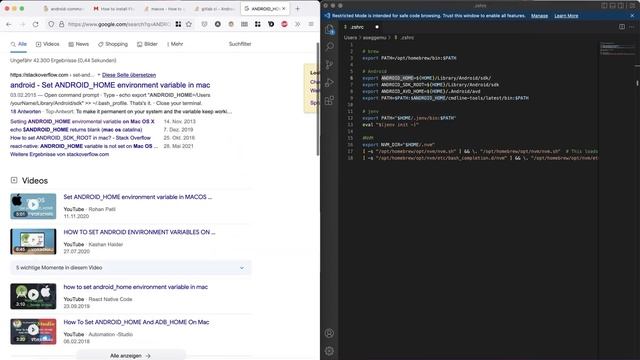Open Run and Debug view in VS Code
The width and height of the screenshot is (640, 360).
point(329,82)
